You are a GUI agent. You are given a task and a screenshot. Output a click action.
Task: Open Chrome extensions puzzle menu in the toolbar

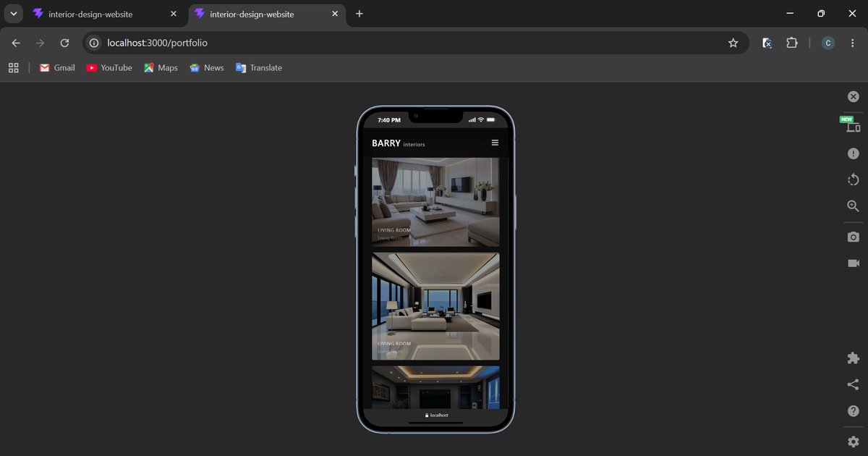(792, 43)
